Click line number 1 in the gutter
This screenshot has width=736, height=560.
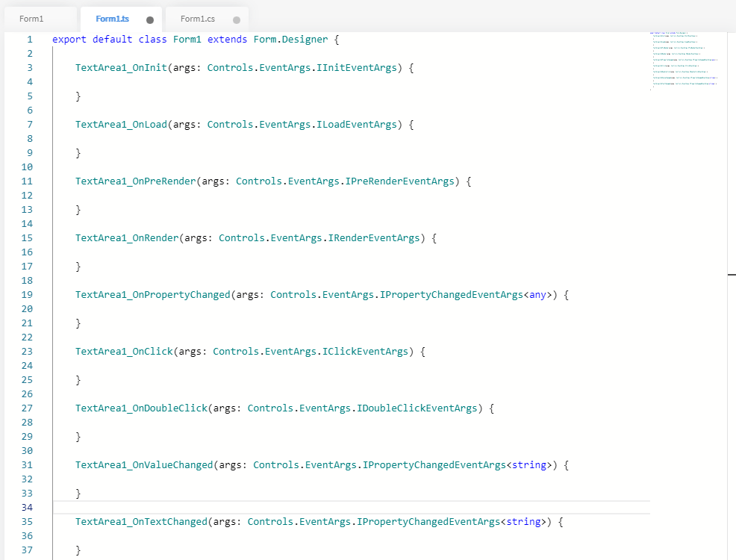pyautogui.click(x=29, y=39)
